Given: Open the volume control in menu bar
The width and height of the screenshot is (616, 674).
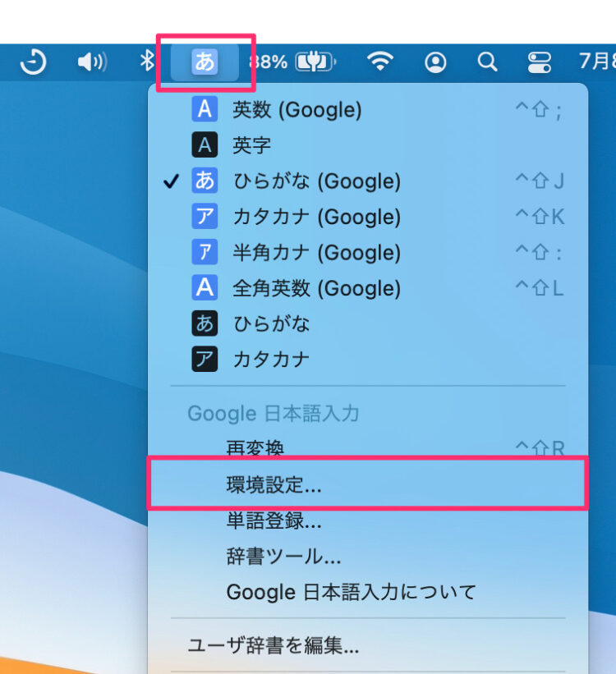Looking at the screenshot, I should pyautogui.click(x=91, y=62).
